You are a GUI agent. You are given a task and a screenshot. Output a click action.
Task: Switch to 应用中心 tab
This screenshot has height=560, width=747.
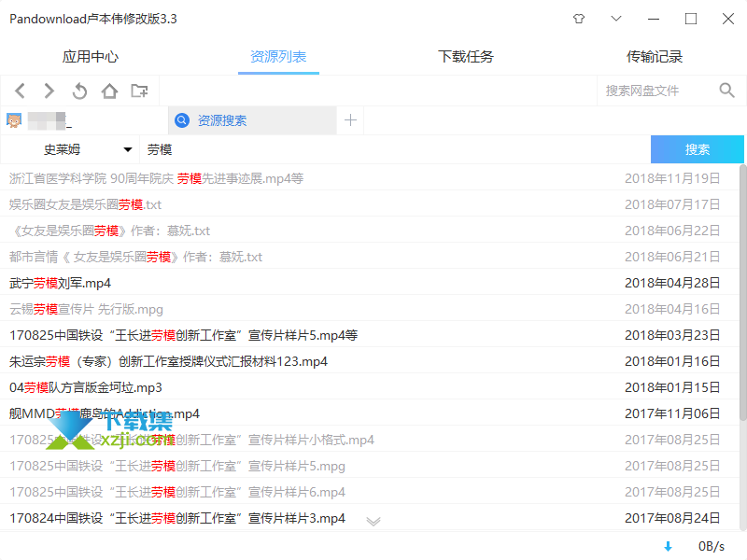[90, 57]
